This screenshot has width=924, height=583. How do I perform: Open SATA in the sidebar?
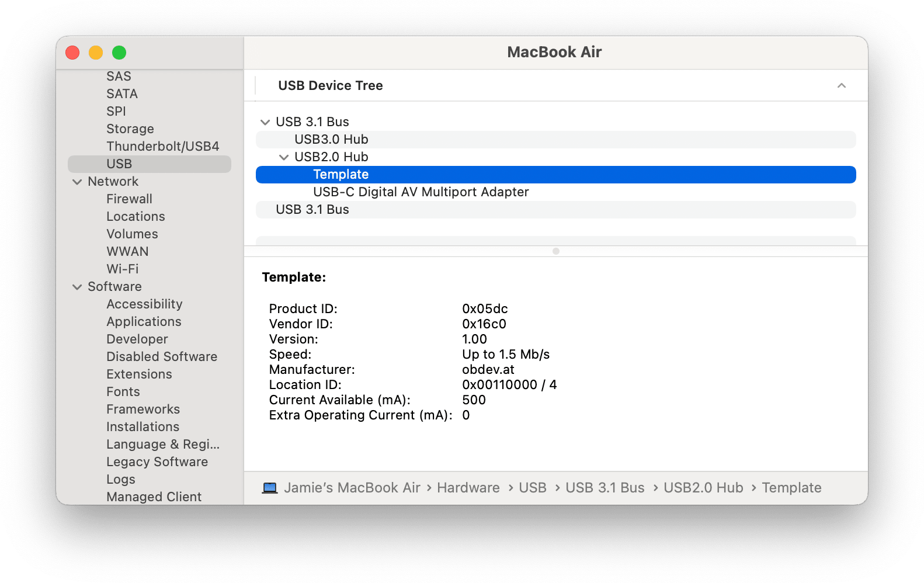[x=122, y=94]
